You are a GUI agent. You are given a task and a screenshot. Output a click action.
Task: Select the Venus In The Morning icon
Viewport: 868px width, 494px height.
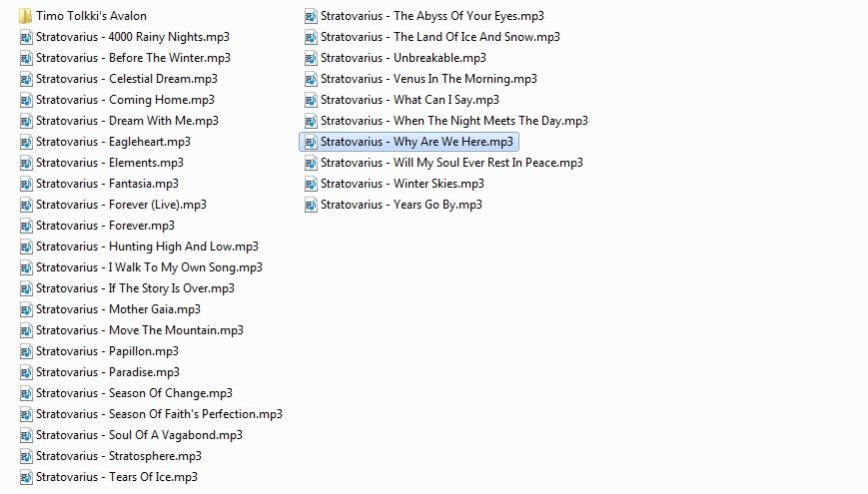(311, 79)
